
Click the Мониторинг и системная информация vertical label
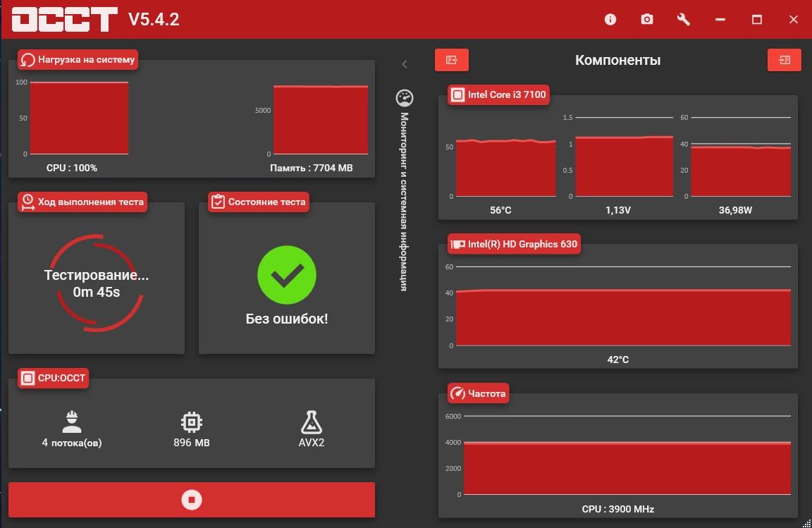405,201
